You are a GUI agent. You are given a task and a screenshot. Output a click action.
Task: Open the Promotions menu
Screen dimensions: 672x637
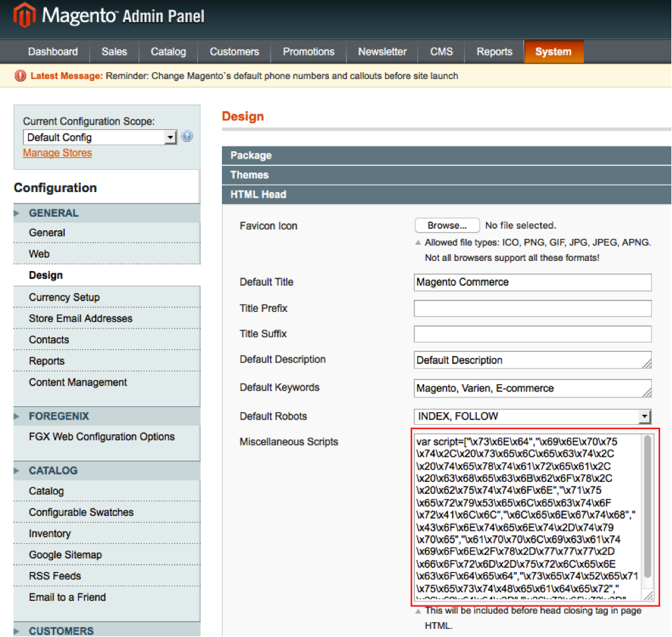308,52
